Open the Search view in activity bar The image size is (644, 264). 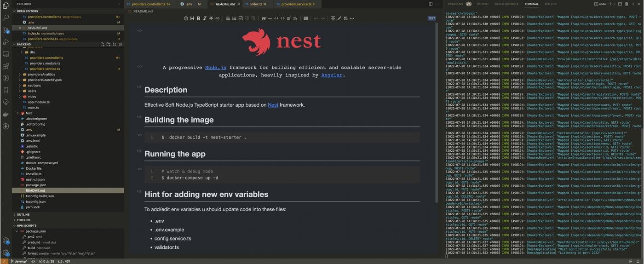click(6, 17)
